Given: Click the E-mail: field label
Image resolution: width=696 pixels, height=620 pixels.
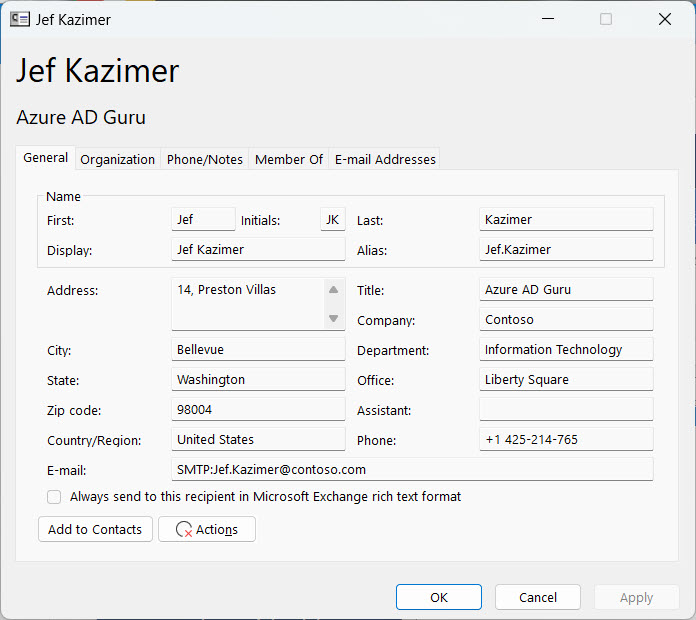Looking at the screenshot, I should click(x=67, y=470).
